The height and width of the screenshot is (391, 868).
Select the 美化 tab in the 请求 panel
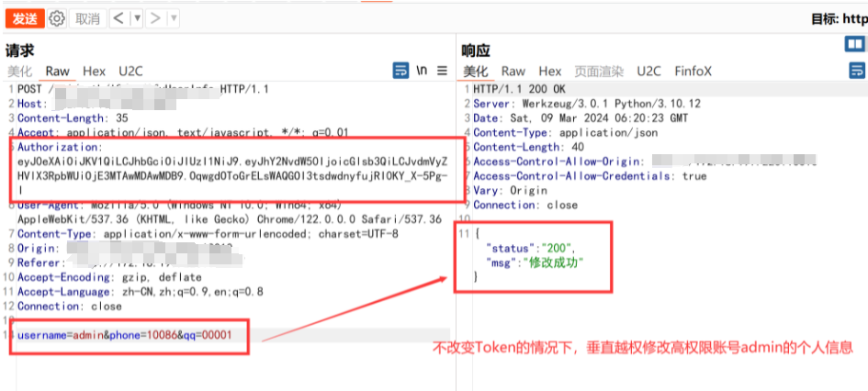pyautogui.click(x=19, y=72)
